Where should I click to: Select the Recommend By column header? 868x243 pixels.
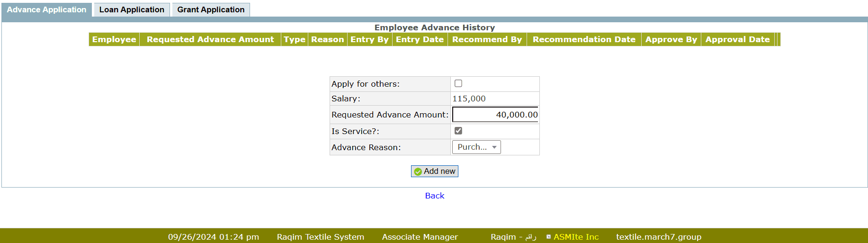click(x=487, y=39)
